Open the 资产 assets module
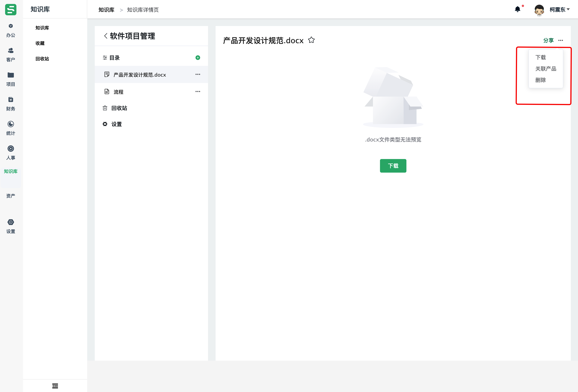This screenshot has width=578, height=392. [11, 196]
